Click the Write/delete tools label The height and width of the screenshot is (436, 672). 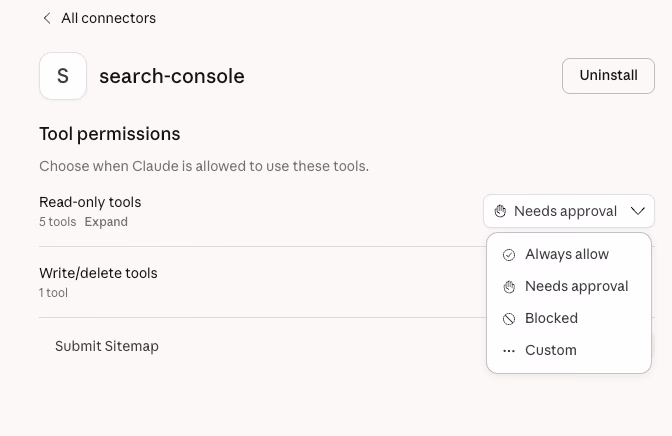98,273
